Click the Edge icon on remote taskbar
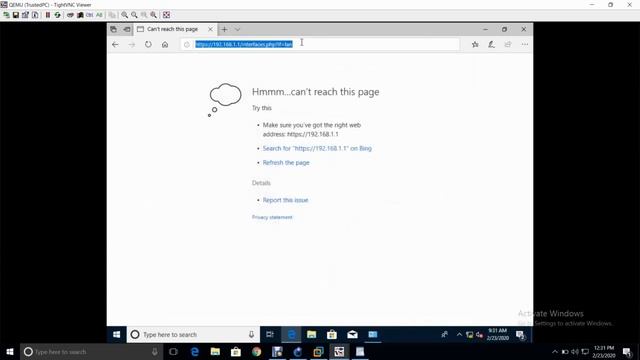The image size is (640, 360). [x=291, y=335]
